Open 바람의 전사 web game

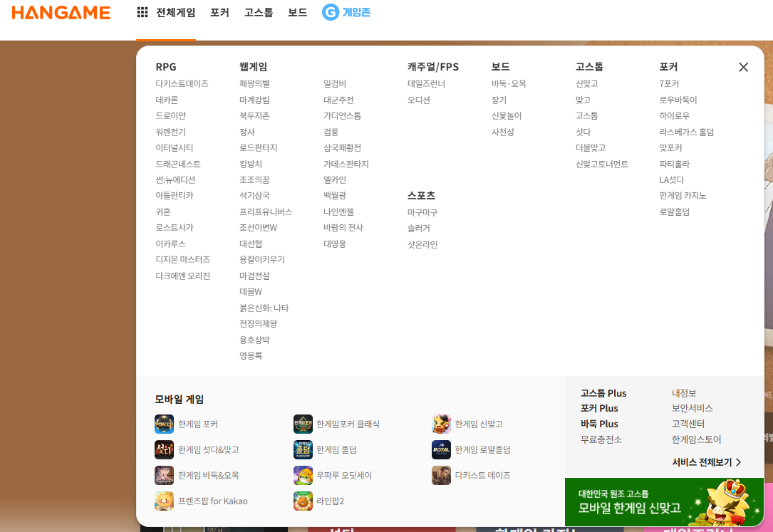click(x=343, y=228)
